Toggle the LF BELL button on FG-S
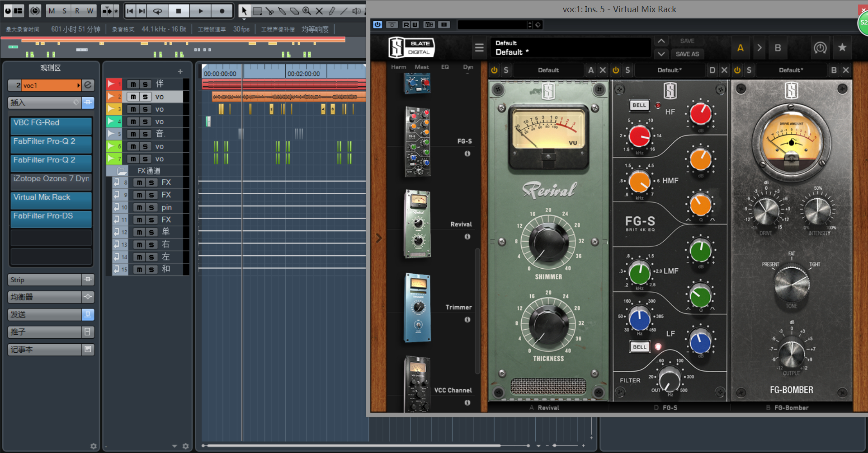Screen dimensions: 868x453 (640, 347)
